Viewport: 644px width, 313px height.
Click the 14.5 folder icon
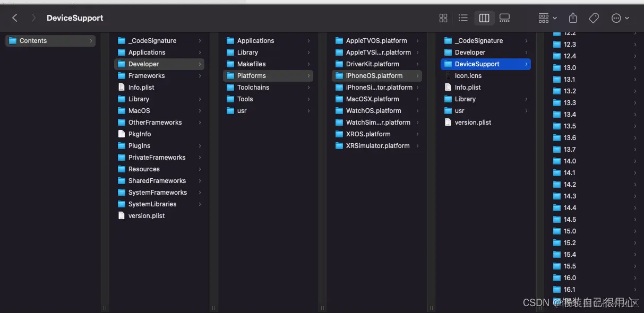click(x=557, y=220)
